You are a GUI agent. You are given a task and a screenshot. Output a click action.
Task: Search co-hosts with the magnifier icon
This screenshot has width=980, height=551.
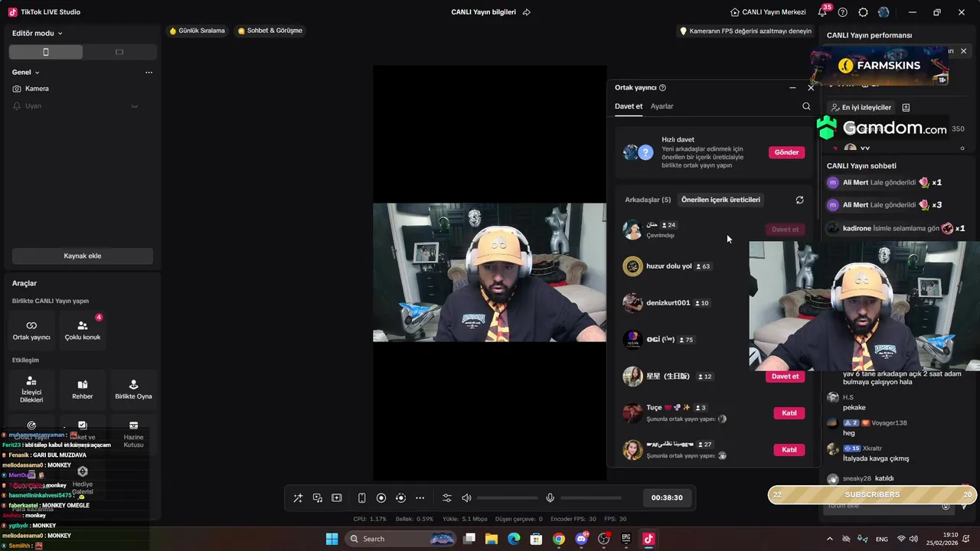(806, 106)
